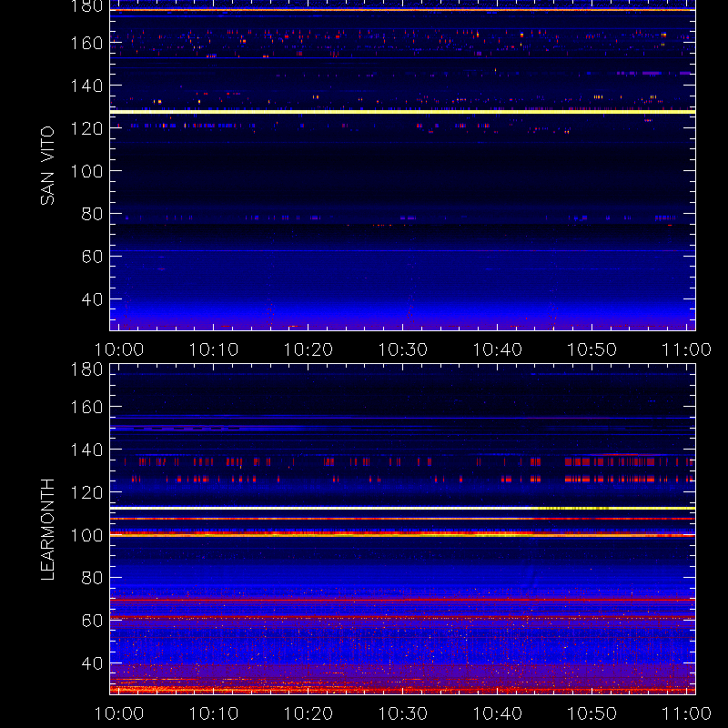The height and width of the screenshot is (728, 728).
Task: Click 10:10 under the Learmonth plot
Action: 214,713
